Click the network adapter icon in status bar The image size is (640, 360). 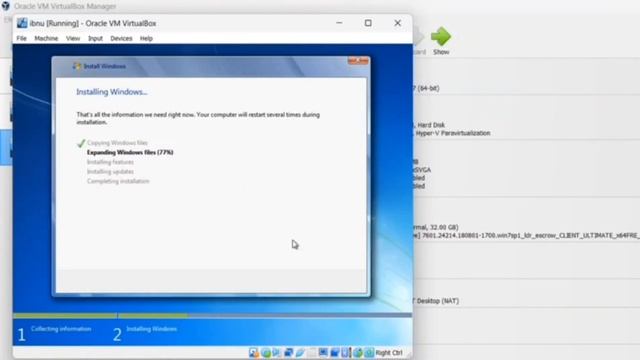[289, 353]
